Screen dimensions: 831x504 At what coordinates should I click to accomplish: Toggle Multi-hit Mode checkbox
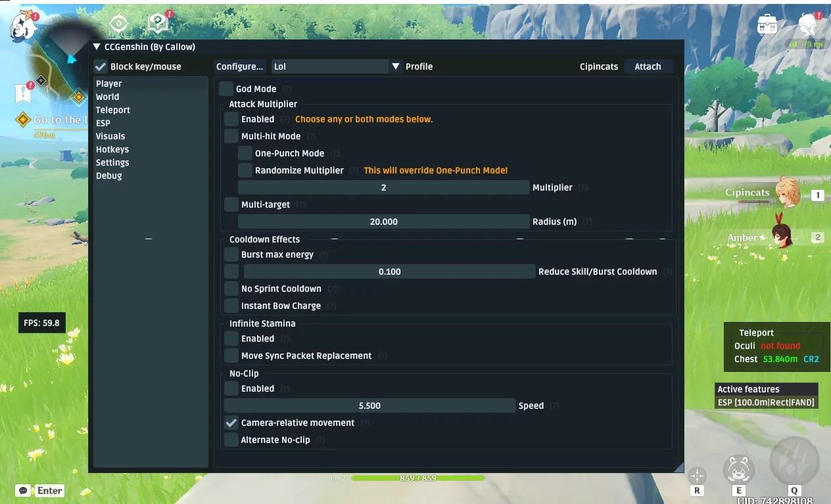click(x=231, y=136)
